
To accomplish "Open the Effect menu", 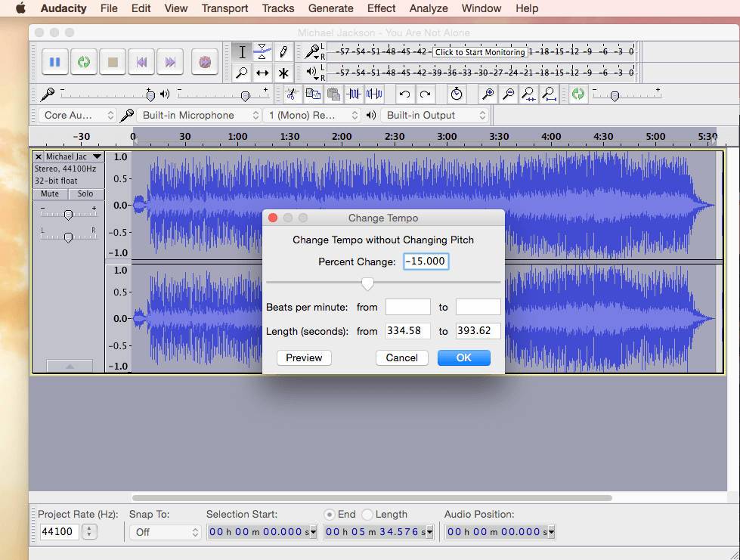I will click(381, 8).
